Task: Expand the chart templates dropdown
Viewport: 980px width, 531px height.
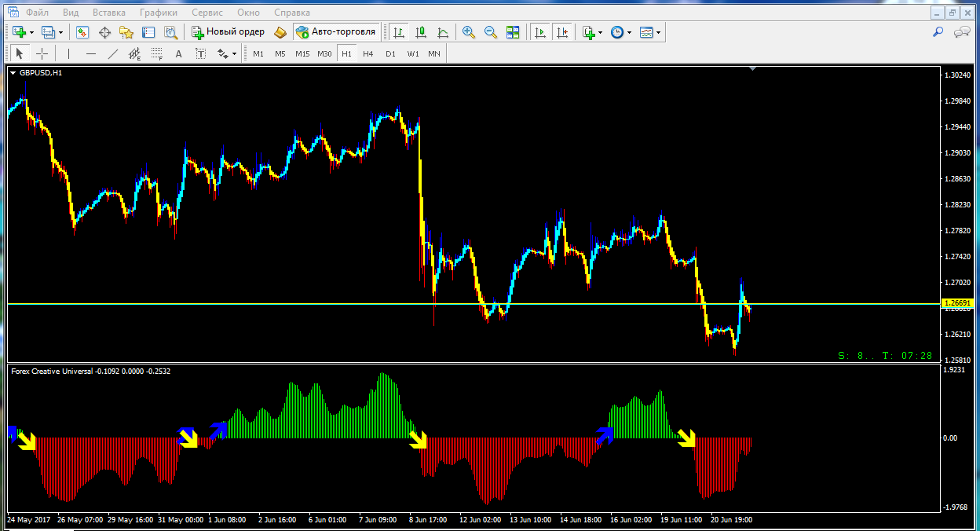Action: pyautogui.click(x=658, y=32)
